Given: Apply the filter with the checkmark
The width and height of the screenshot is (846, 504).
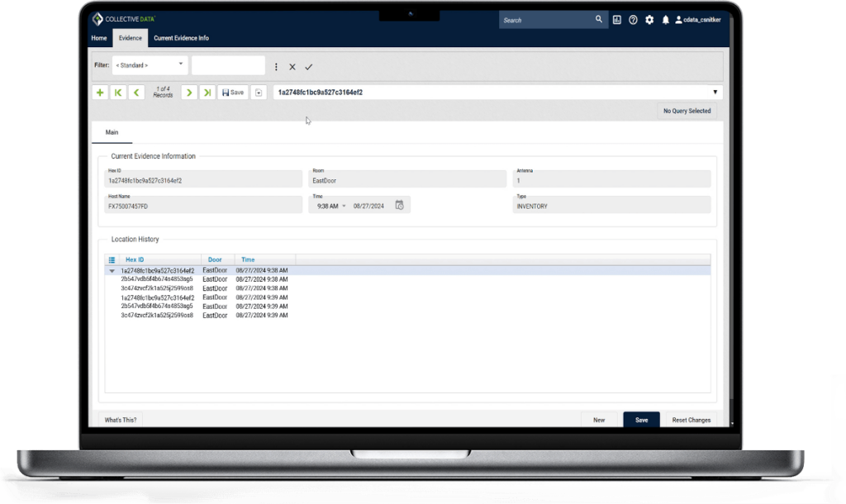Looking at the screenshot, I should pos(308,67).
